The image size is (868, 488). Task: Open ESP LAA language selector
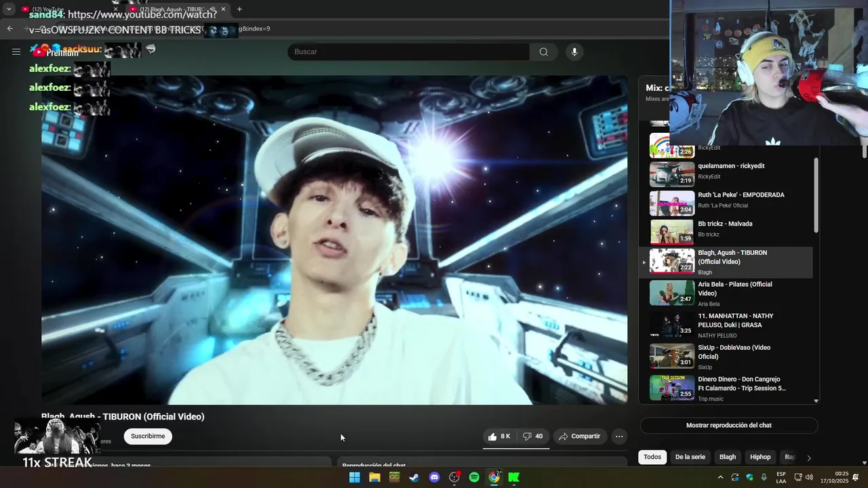781,477
